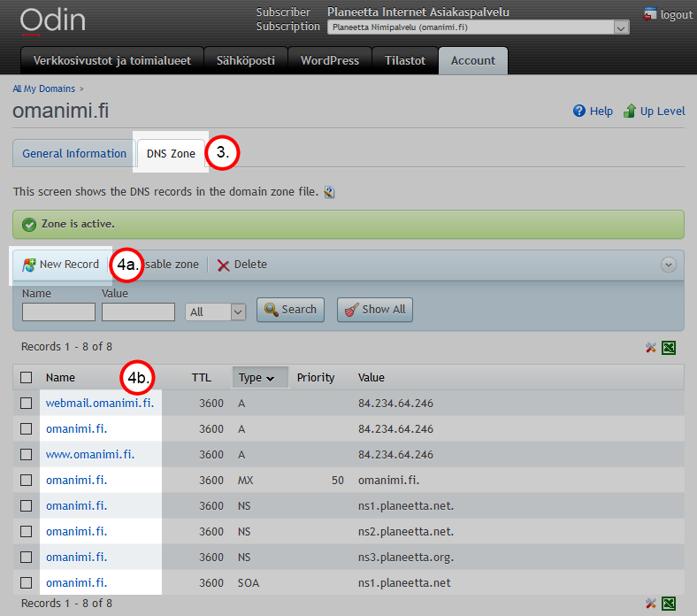
Task: Click the magnifier icon on Search button
Action: [x=271, y=309]
